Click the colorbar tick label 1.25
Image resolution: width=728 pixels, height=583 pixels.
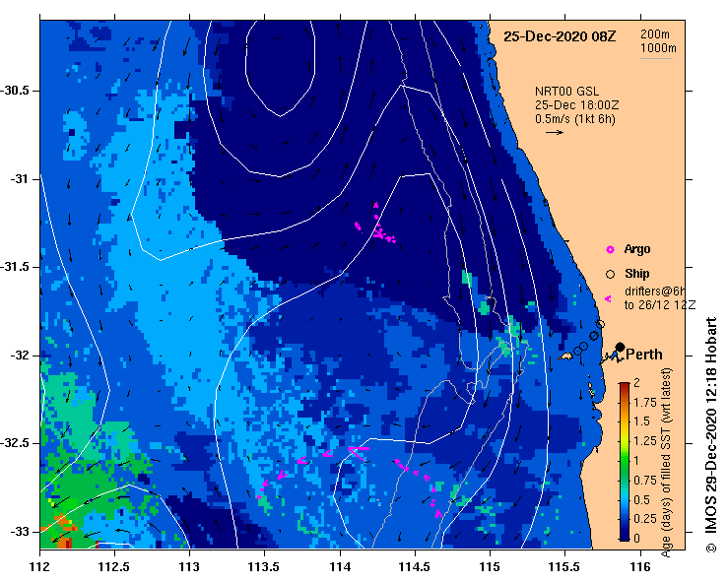click(645, 441)
